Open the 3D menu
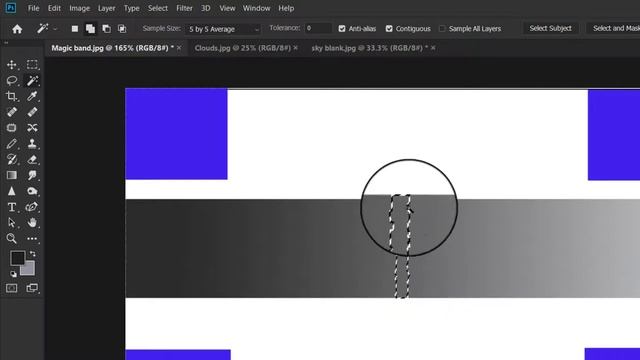 (x=206, y=8)
